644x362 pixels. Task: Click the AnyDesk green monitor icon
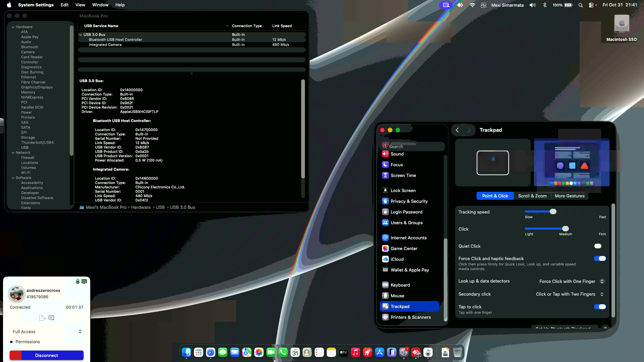tap(84, 282)
